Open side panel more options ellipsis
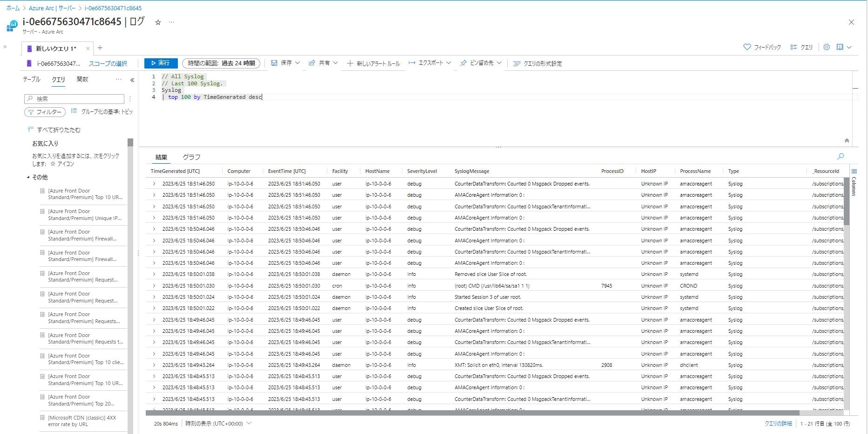868x434 pixels. [x=119, y=79]
